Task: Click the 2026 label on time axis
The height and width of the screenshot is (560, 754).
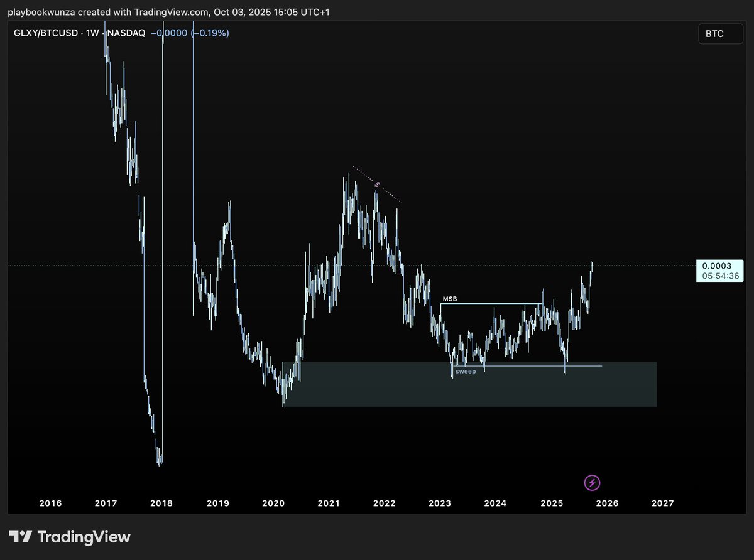Action: (x=607, y=503)
